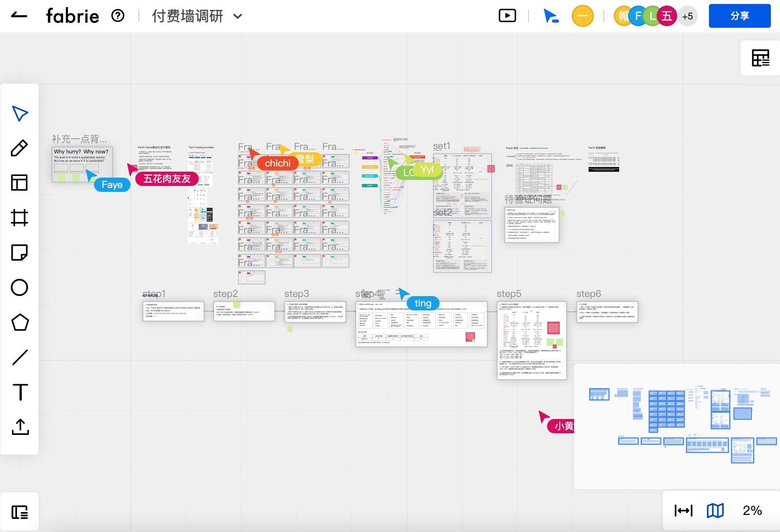Select the Line drawing tool
Image resolution: width=780 pixels, height=532 pixels.
tap(19, 357)
